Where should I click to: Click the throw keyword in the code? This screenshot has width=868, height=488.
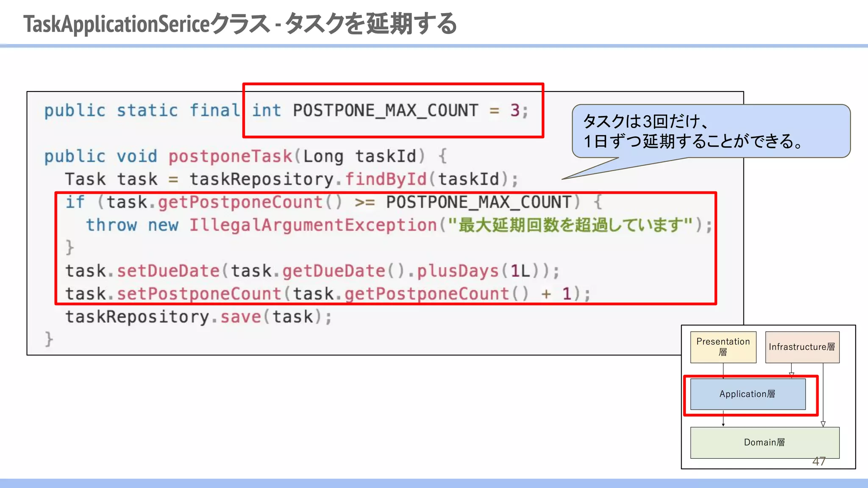pyautogui.click(x=111, y=225)
